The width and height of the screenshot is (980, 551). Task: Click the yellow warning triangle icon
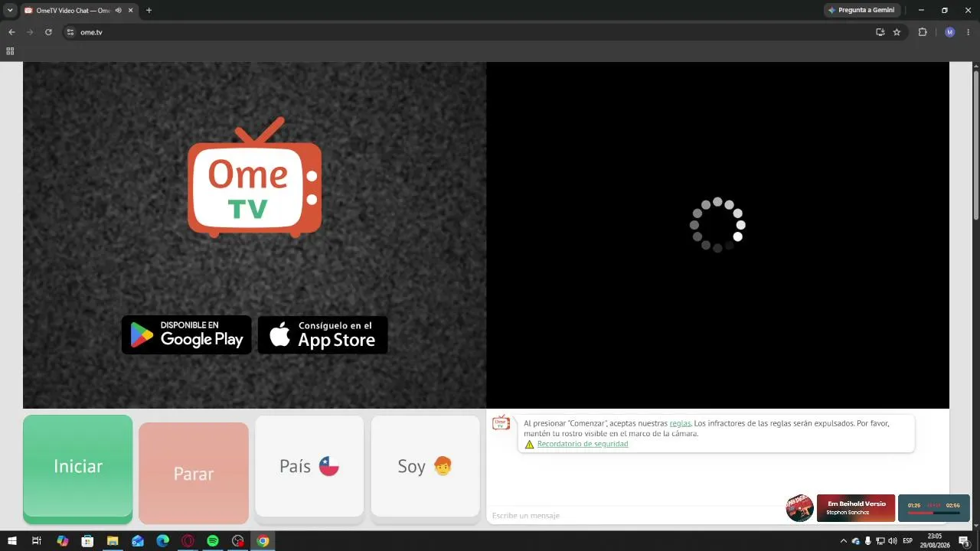529,444
